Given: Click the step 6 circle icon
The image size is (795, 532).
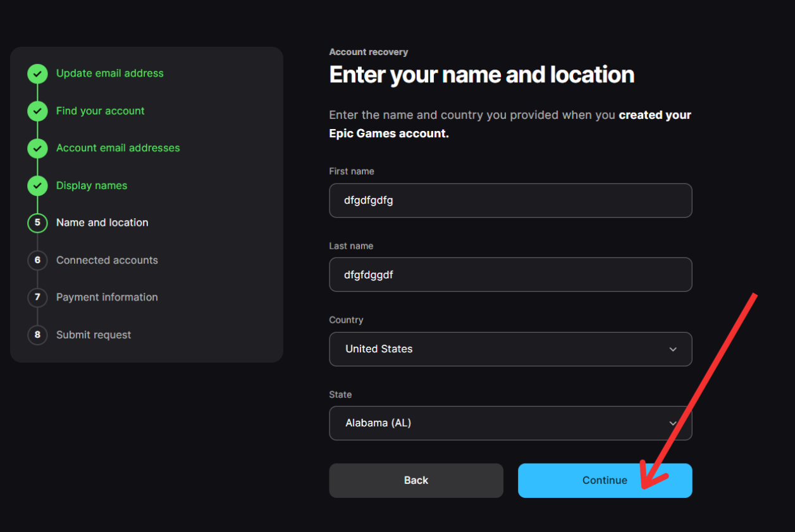Looking at the screenshot, I should (x=37, y=261).
